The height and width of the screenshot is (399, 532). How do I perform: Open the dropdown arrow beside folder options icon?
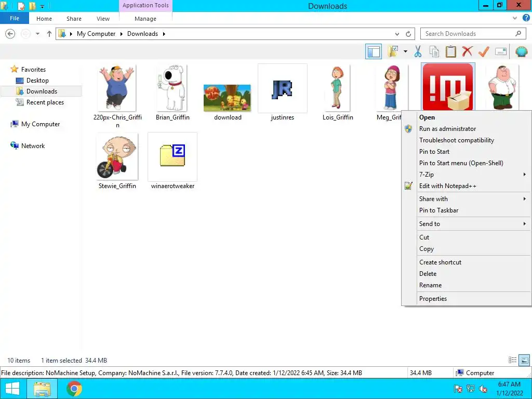[405, 51]
